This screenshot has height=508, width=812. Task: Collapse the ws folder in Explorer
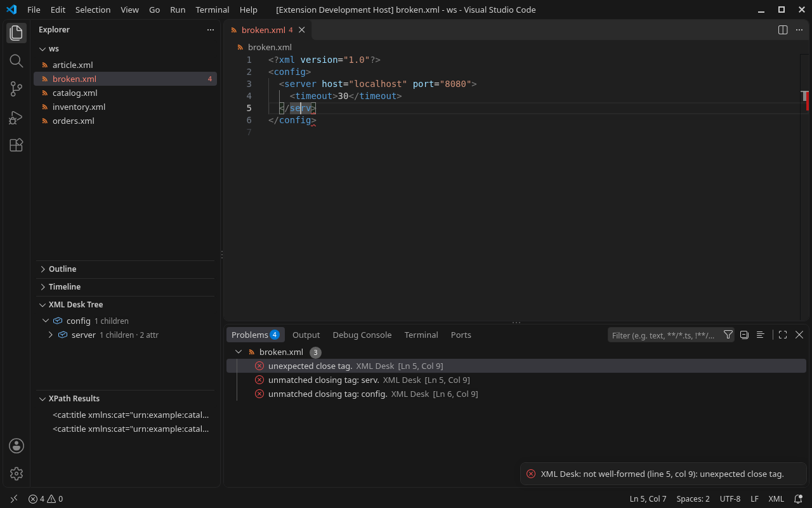pos(43,49)
